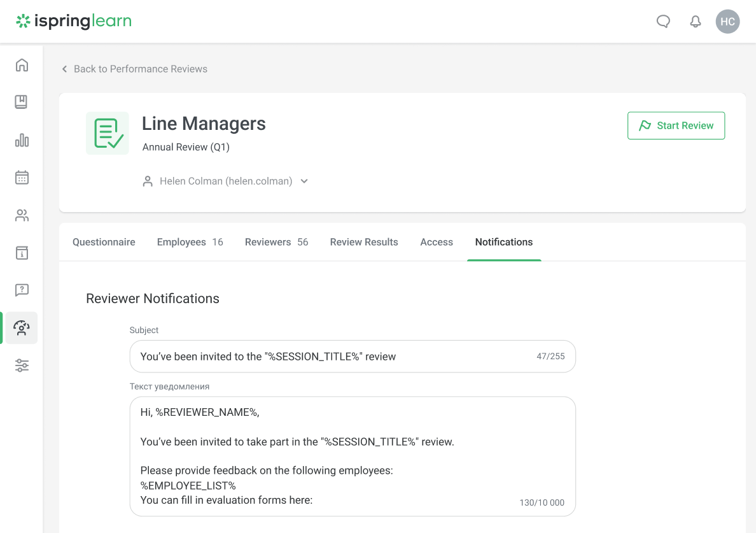
Task: Click the Start Review button
Action: tap(676, 125)
